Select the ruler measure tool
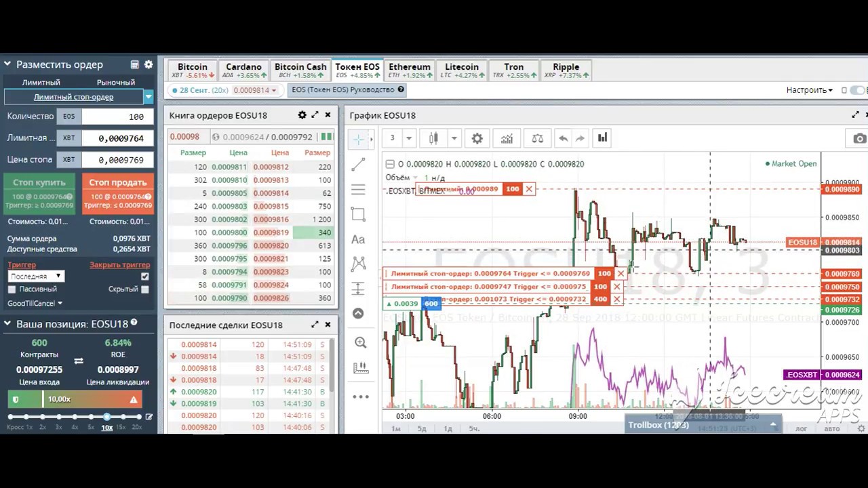This screenshot has height=488, width=868. point(360,368)
